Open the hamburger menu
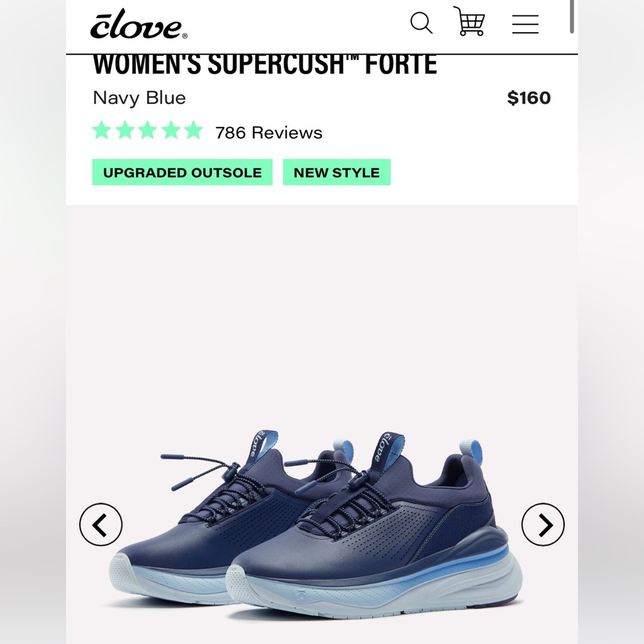This screenshot has width=644, height=644. click(525, 24)
